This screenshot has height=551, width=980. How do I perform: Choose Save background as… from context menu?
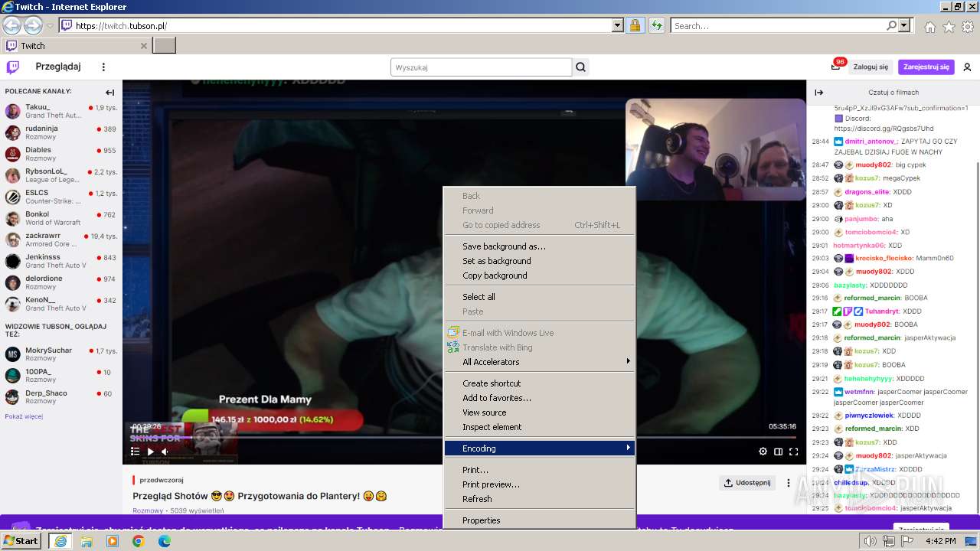pyautogui.click(x=540, y=246)
